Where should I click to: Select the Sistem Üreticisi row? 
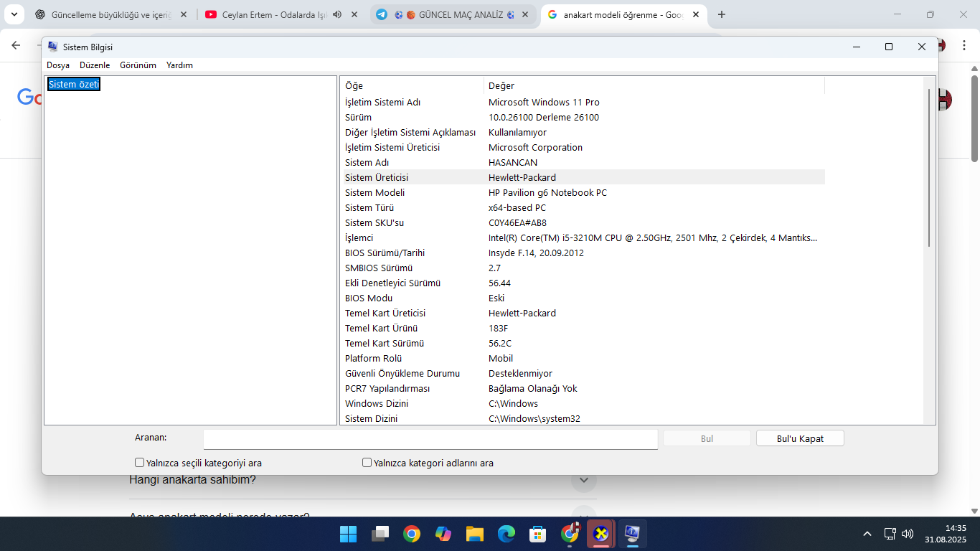coord(583,178)
